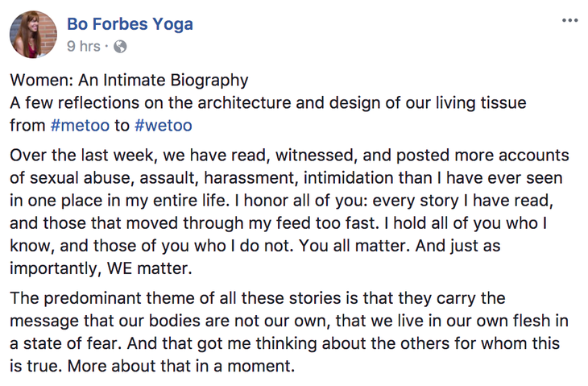Click the sentence "More about that in a moment."
Image resolution: width=588 pixels, height=386 pixels.
pyautogui.click(x=181, y=366)
